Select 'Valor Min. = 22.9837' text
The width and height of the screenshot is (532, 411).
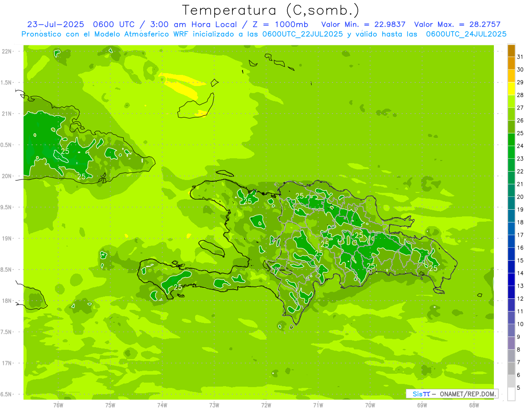363,24
